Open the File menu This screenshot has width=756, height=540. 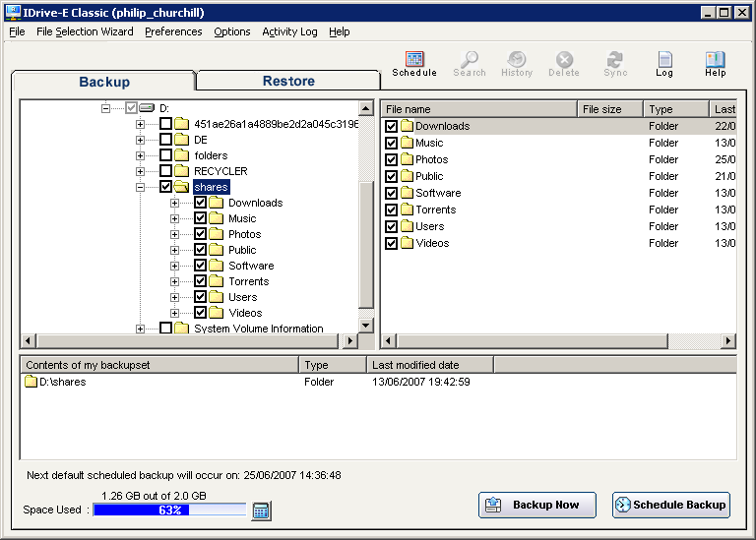(17, 31)
